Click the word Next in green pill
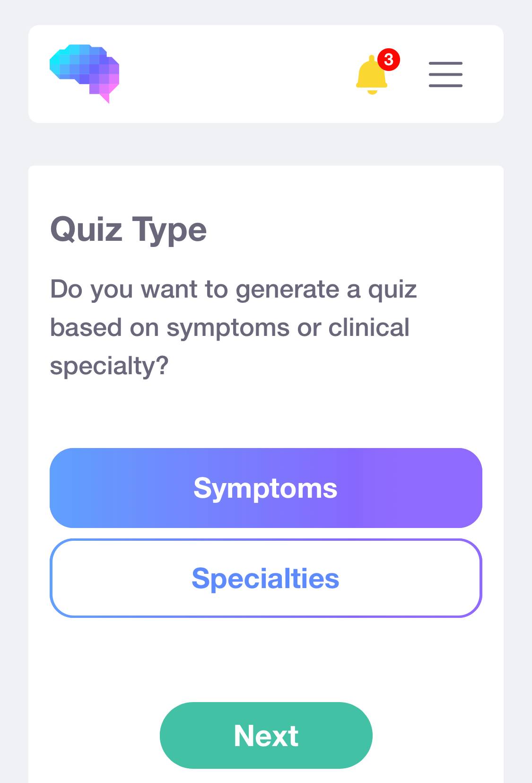 pyautogui.click(x=266, y=736)
